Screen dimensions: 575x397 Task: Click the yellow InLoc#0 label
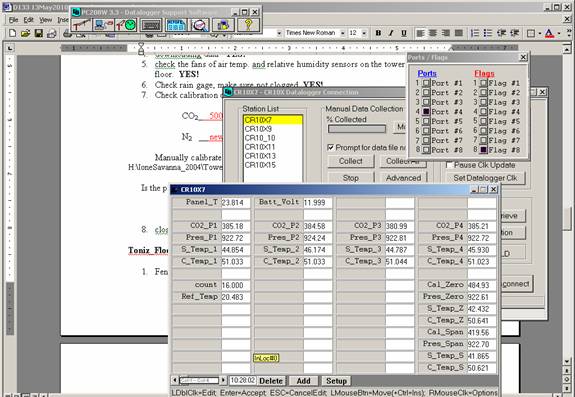[266, 358]
